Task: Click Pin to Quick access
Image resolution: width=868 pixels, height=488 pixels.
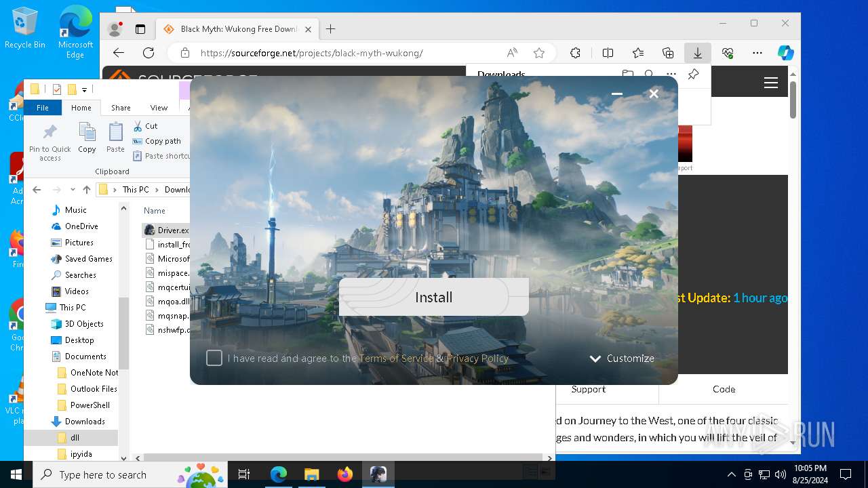Action: pos(50,142)
